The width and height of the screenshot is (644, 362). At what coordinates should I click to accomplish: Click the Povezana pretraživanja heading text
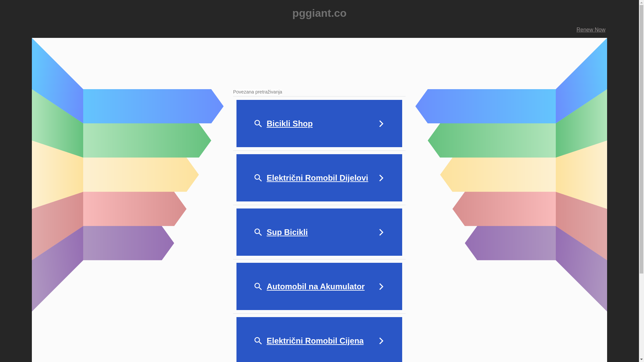[x=258, y=92]
